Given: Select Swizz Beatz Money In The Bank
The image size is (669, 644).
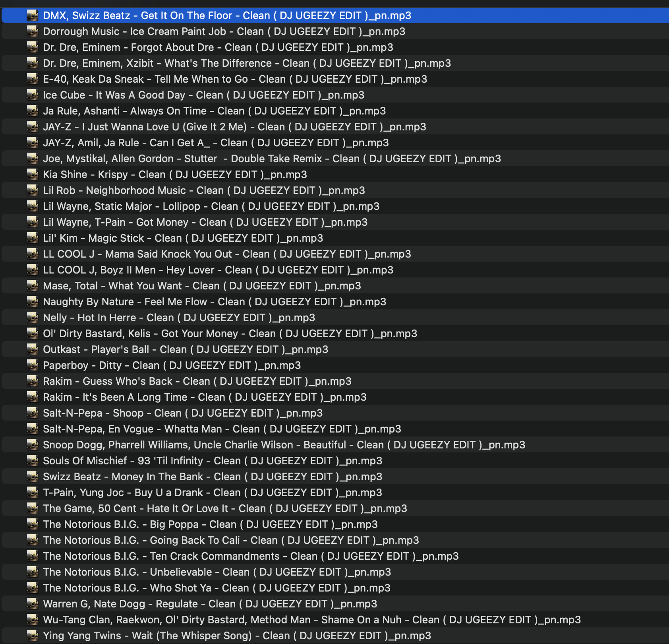Looking at the screenshot, I should 213,477.
